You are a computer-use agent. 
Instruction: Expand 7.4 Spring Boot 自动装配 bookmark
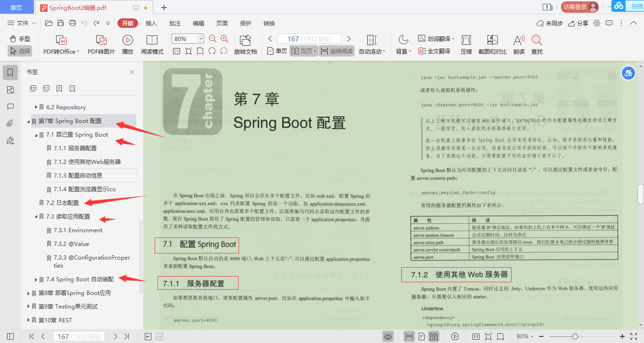(36, 279)
